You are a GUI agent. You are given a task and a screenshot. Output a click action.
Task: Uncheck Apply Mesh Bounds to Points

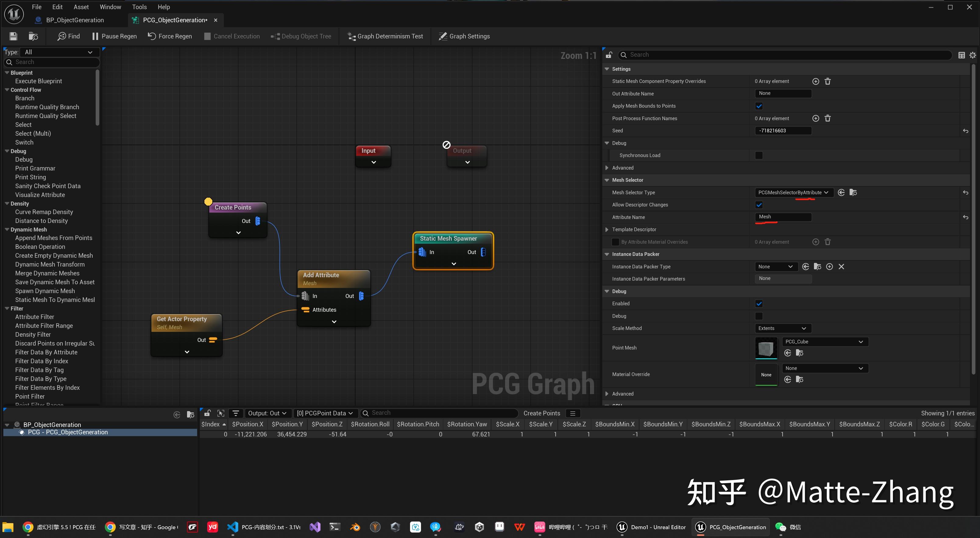click(x=759, y=106)
